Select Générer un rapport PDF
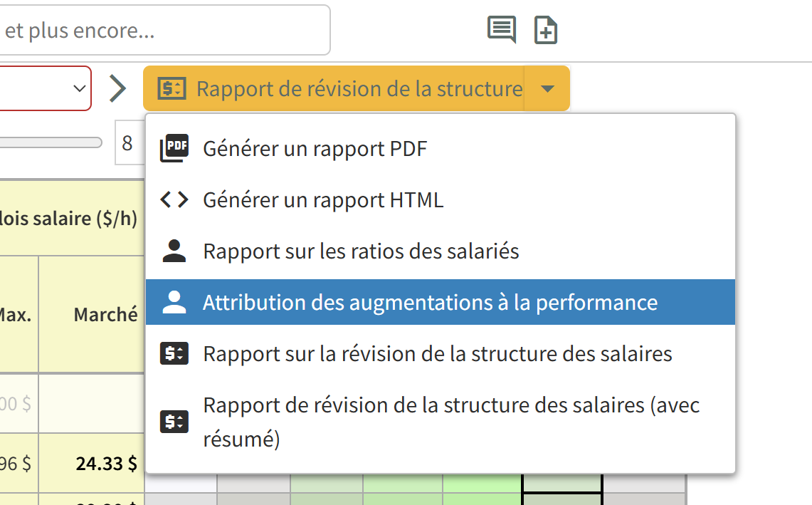Image resolution: width=812 pixels, height=505 pixels. (x=441, y=149)
